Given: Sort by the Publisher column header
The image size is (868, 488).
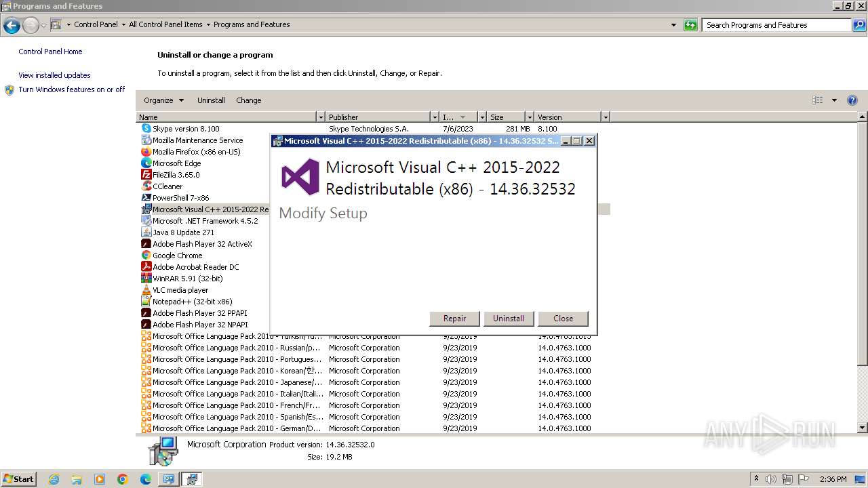Looking at the screenshot, I should pyautogui.click(x=378, y=117).
